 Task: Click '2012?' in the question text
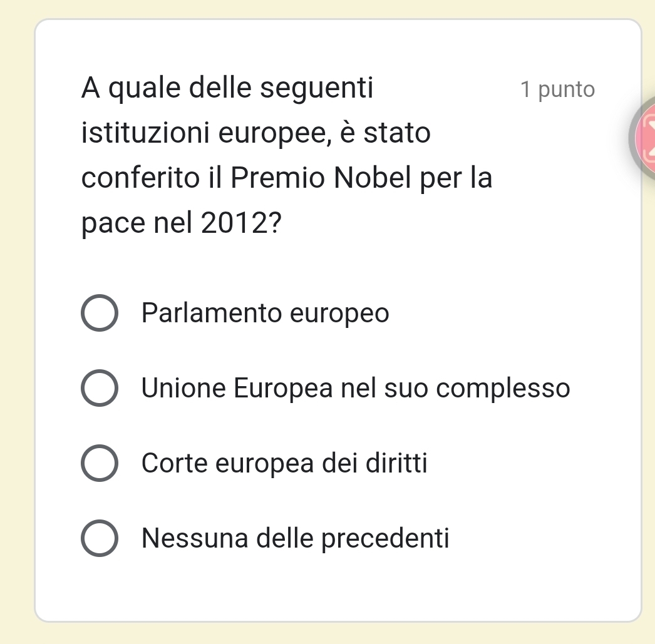click(240, 224)
